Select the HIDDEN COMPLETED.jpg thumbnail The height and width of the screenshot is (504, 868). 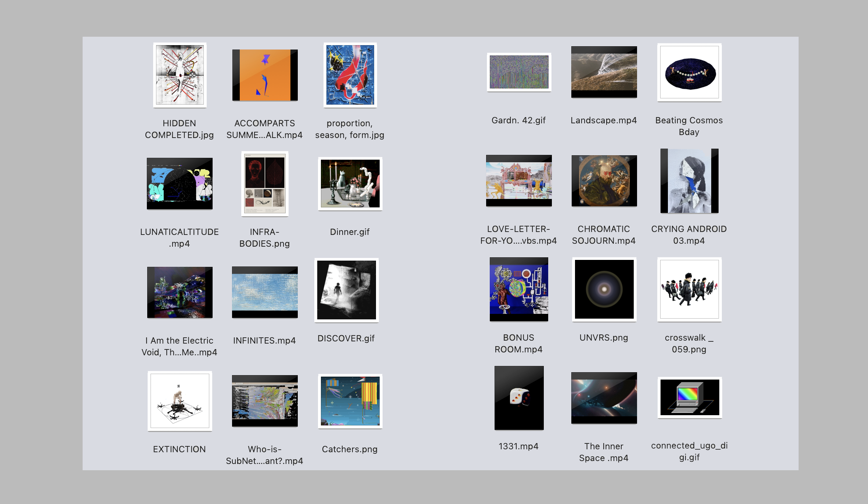click(180, 75)
